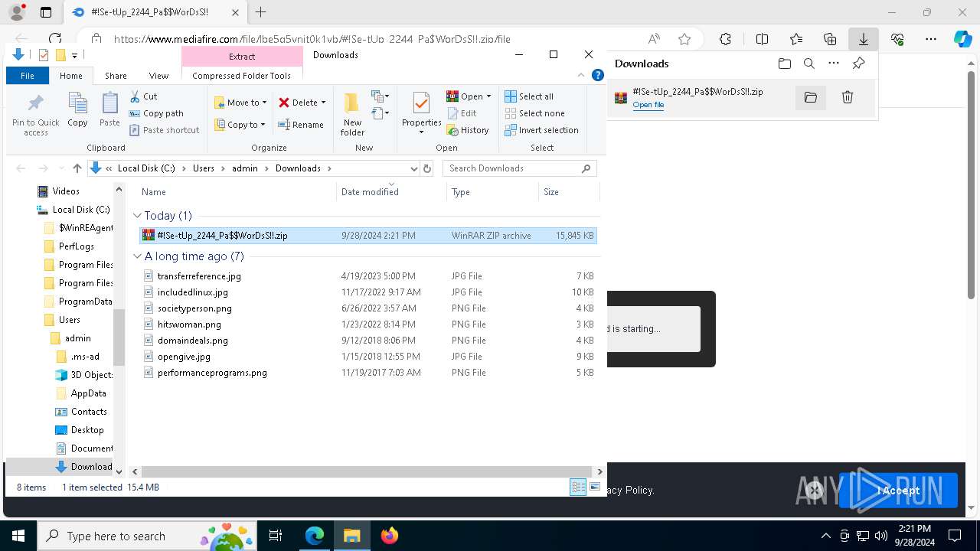980x551 pixels.
Task: Select societyperson.png file
Action: pos(368,308)
